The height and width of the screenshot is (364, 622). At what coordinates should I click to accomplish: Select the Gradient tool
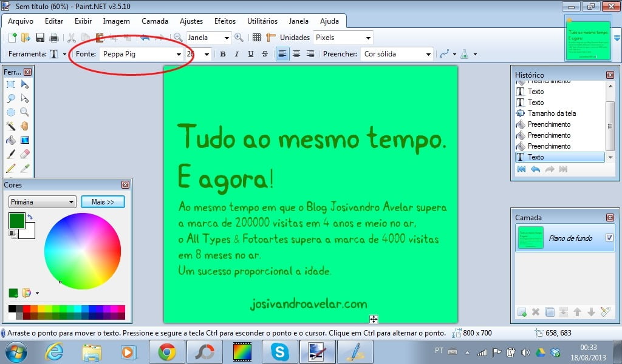24,140
